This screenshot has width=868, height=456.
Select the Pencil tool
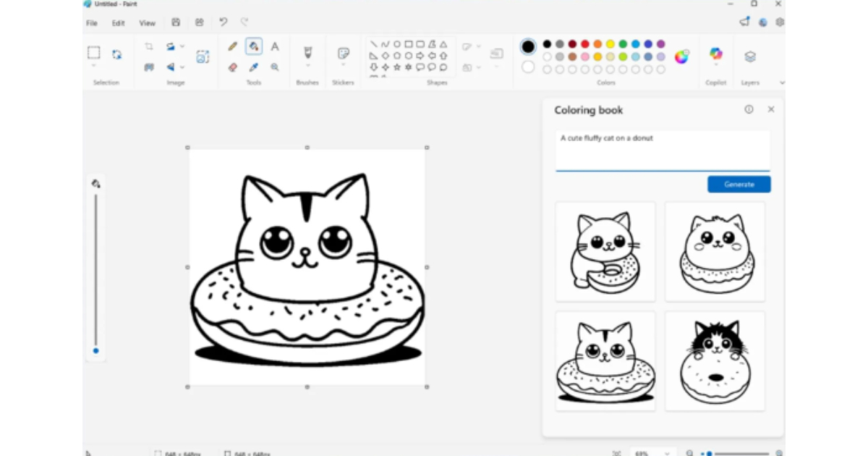[233, 46]
